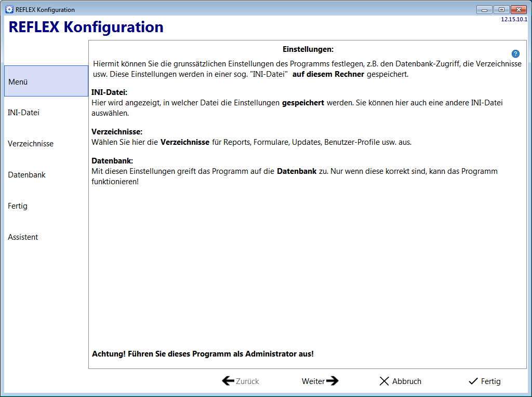Switch to Verzeichnisse in the sidebar
Screen dimensions: 532x397
46,144
